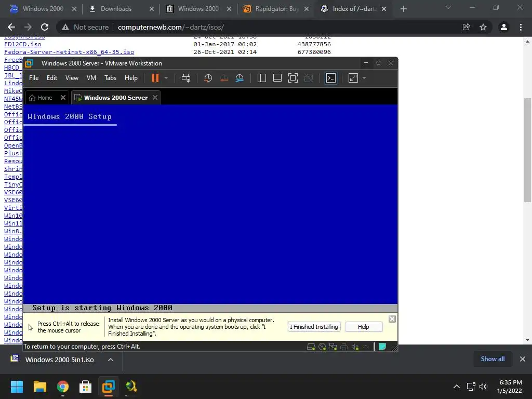Dismiss the easy install hint bar
The image size is (532, 399).
[x=392, y=319]
